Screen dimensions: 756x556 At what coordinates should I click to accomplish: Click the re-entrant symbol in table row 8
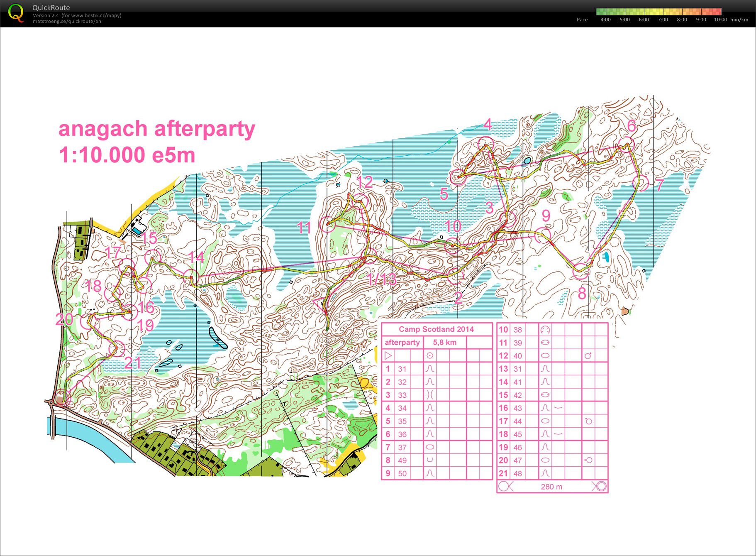(430, 460)
